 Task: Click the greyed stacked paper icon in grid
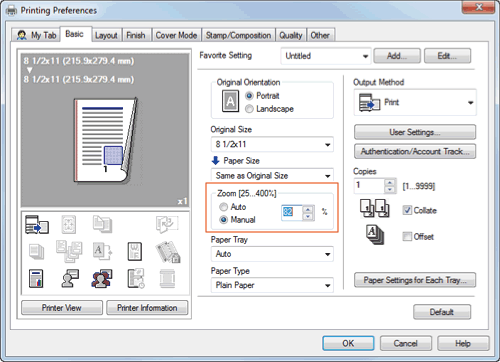pos(36,251)
